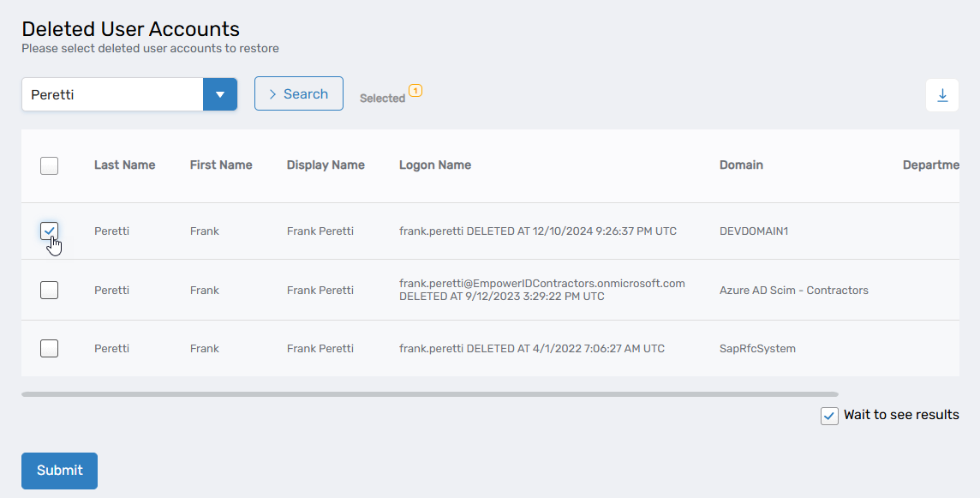Click the download icon at top right
Viewport: 980px width, 498px height.
click(x=942, y=95)
